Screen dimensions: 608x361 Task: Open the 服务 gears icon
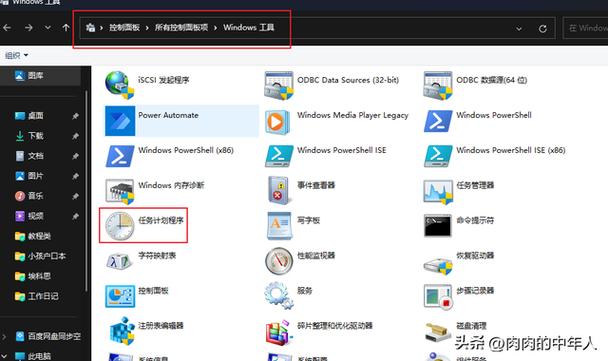[278, 295]
